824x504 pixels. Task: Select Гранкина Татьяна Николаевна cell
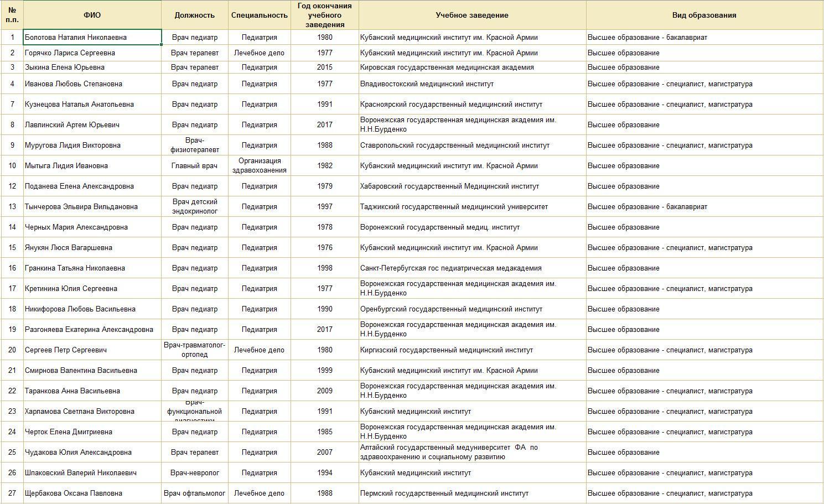(x=92, y=268)
